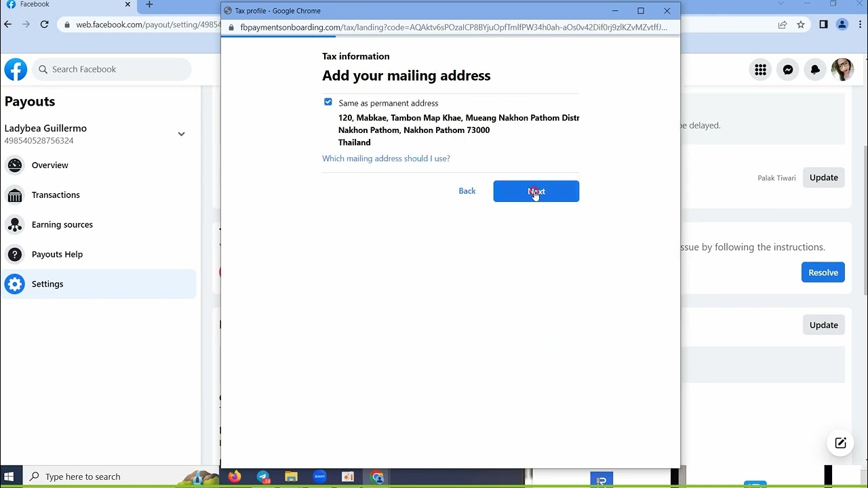Open Firefox from the taskbar
This screenshot has width=868, height=488.
point(235,477)
